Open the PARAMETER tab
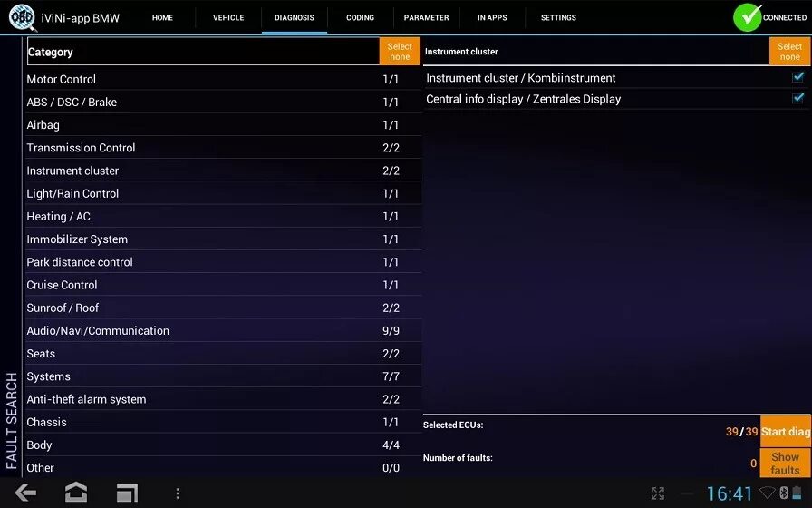The height and width of the screenshot is (508, 812). coord(426,17)
